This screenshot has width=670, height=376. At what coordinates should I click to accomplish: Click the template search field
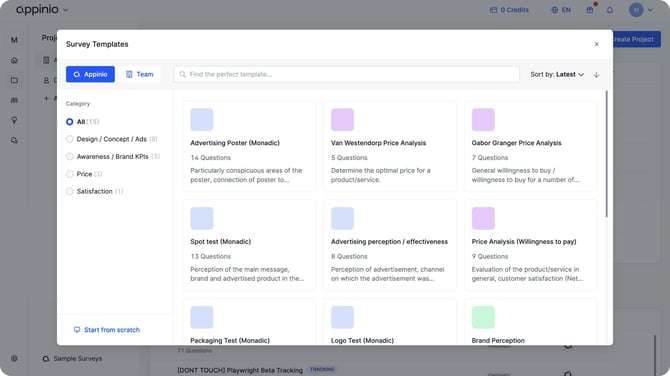point(347,74)
